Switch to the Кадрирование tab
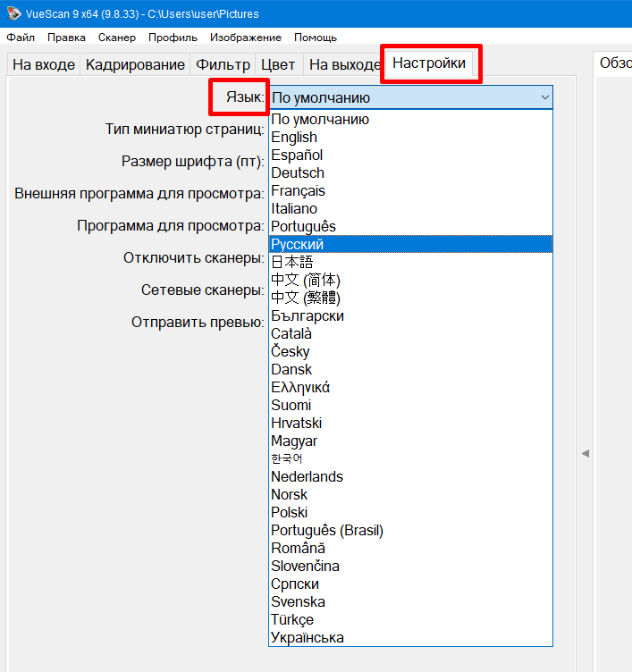 tap(135, 64)
